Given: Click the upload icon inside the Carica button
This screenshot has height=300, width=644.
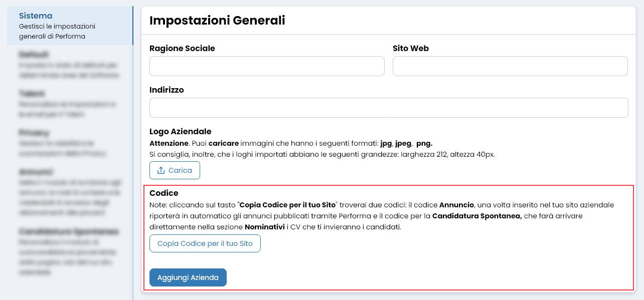Looking at the screenshot, I should pos(162,170).
